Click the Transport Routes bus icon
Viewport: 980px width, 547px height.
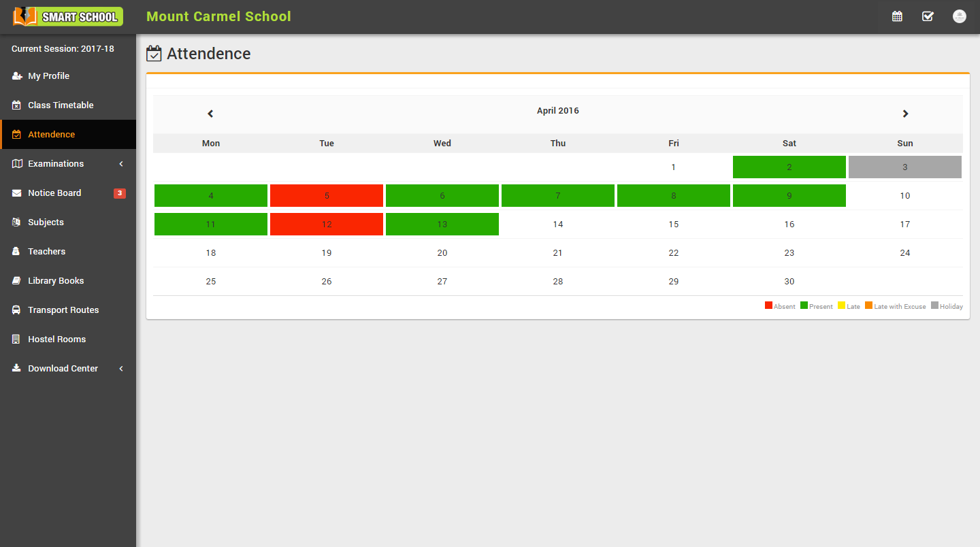17,310
